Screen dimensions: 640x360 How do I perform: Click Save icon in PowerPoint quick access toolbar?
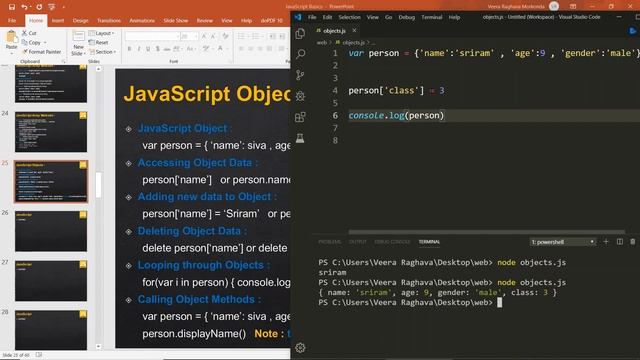coord(11,7)
